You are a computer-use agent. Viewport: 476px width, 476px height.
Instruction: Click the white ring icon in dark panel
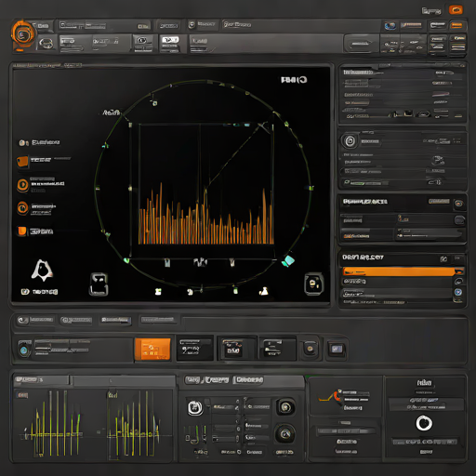(424, 423)
